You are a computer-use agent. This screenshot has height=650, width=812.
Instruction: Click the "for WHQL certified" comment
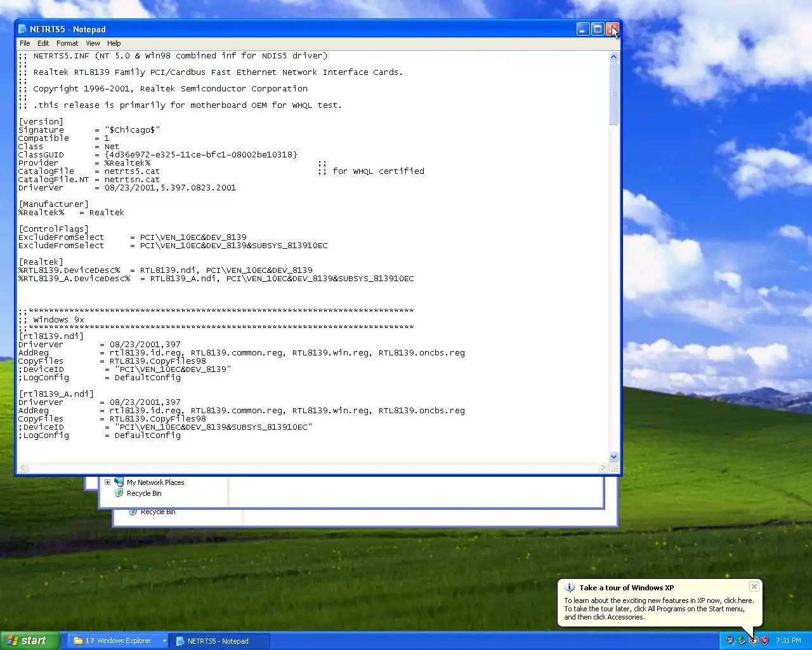coord(379,171)
